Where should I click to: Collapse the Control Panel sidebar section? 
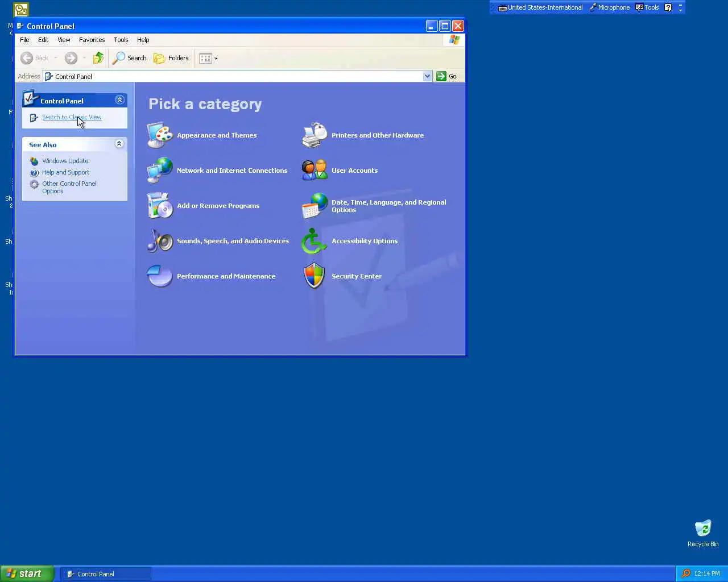click(119, 100)
